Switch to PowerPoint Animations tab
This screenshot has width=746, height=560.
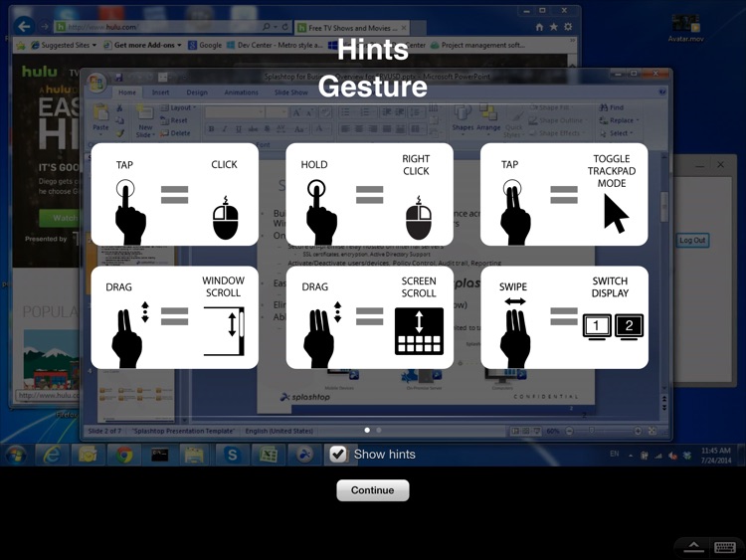click(x=242, y=93)
